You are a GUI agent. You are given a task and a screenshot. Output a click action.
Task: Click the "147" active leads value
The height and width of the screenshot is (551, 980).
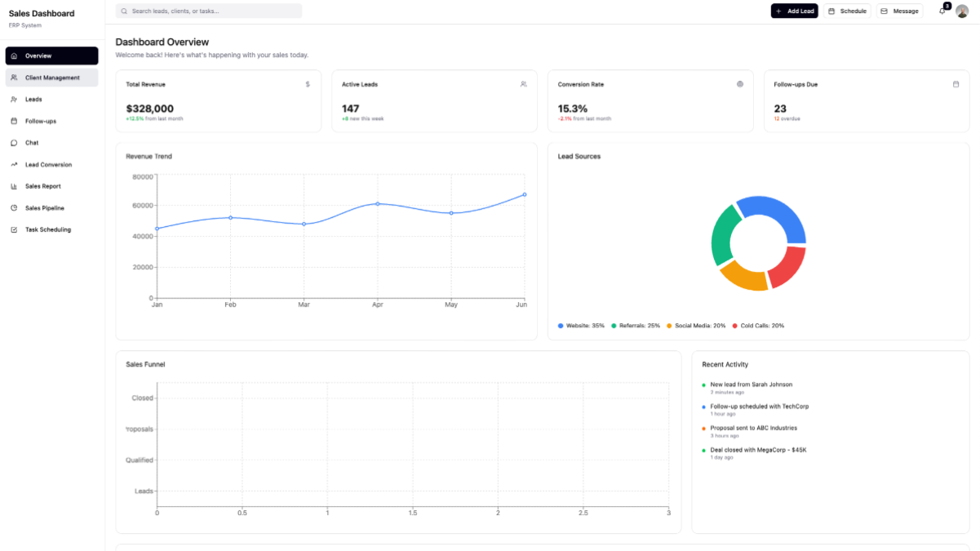351,109
